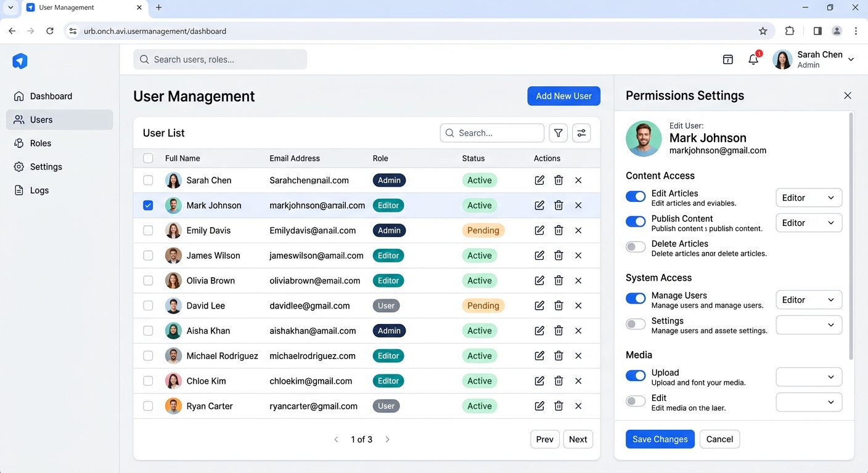Click the edit icon for Sarah Chen
The height and width of the screenshot is (473, 868).
tap(539, 180)
